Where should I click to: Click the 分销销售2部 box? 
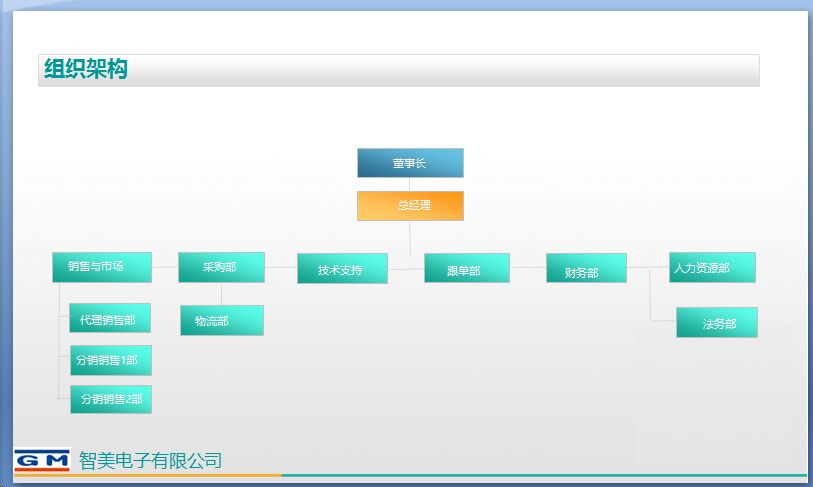110,399
